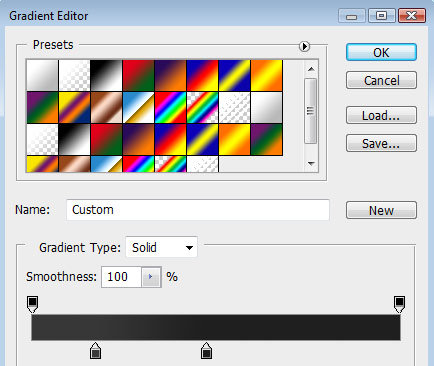Viewport: 434px width, 366px height.
Task: Click the Smoothness value field
Action: pyautogui.click(x=121, y=277)
